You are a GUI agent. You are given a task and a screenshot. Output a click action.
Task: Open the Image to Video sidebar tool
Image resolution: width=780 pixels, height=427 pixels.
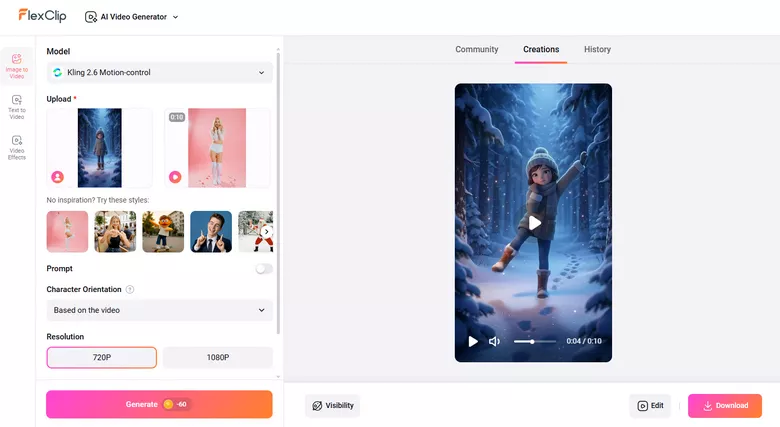click(x=17, y=66)
